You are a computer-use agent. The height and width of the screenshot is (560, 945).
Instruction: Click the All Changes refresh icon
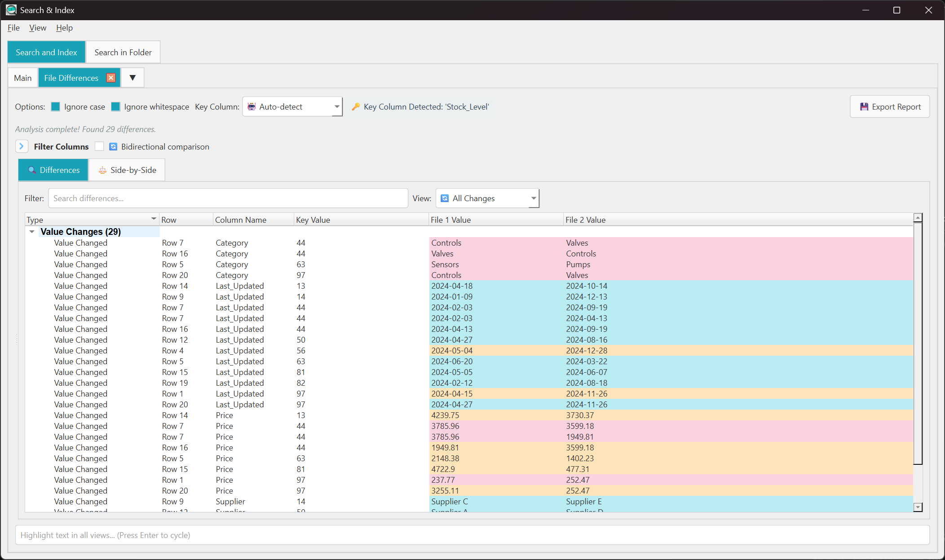pyautogui.click(x=445, y=198)
